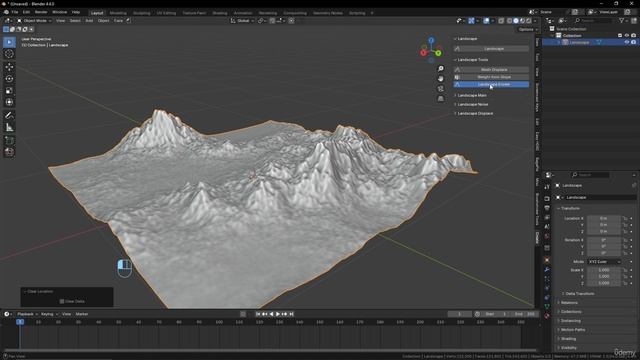Open the Options dropdown in viewport

click(528, 29)
